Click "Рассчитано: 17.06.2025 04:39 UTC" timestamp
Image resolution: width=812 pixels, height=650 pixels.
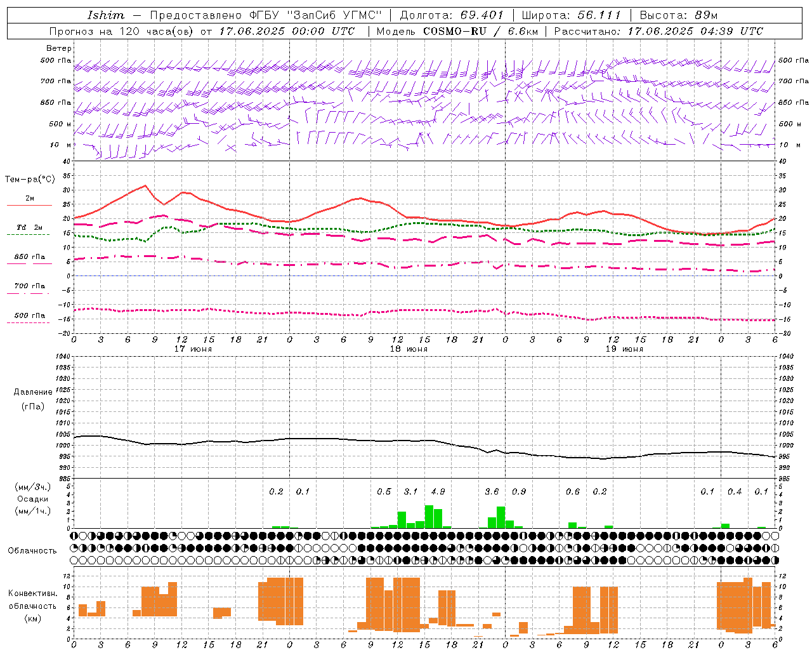pyautogui.click(x=658, y=31)
